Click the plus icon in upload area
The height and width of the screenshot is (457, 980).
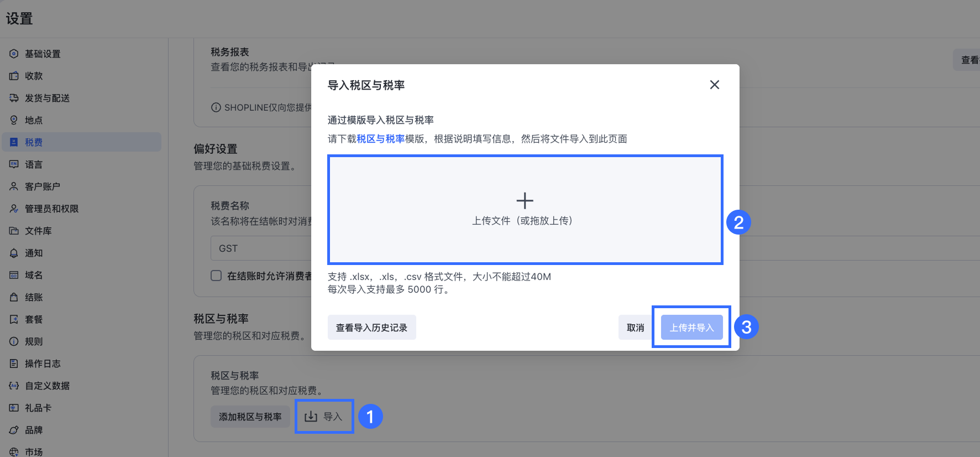coord(525,200)
